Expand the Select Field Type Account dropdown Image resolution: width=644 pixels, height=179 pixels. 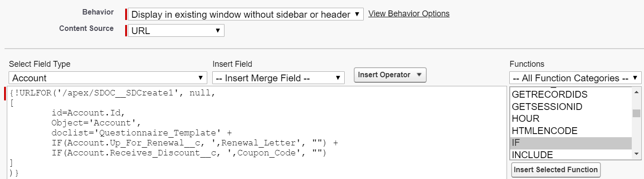pyautogui.click(x=107, y=78)
